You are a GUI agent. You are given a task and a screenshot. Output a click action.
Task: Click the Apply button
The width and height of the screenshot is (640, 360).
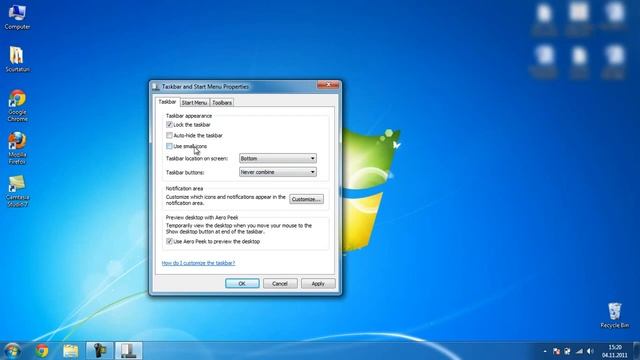pos(318,283)
